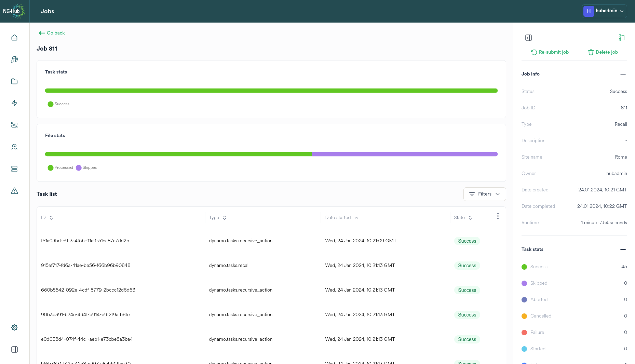The height and width of the screenshot is (364, 635).
Task: Select the Users icon in sidebar
Action: coord(14,147)
